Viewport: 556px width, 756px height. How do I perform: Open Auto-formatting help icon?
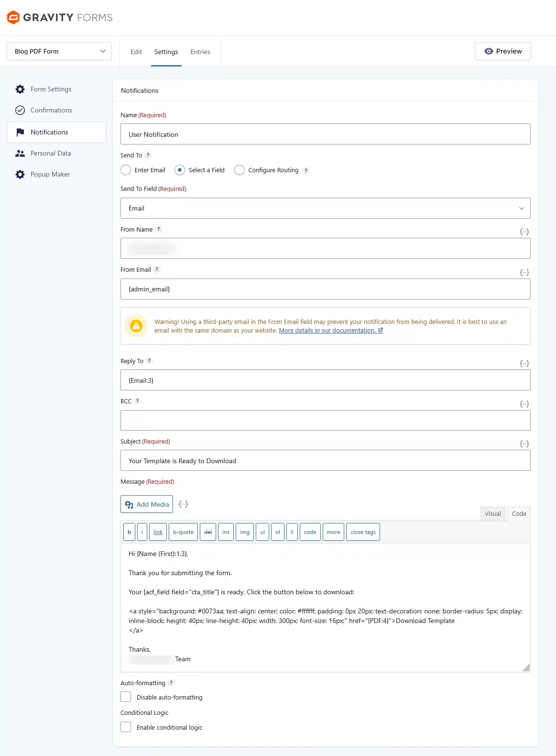[x=171, y=683]
